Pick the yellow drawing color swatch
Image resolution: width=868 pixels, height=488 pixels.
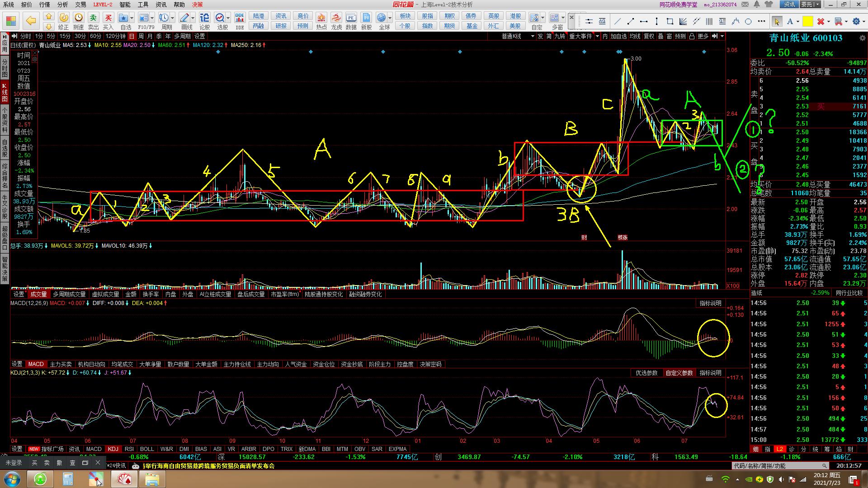tap(807, 21)
